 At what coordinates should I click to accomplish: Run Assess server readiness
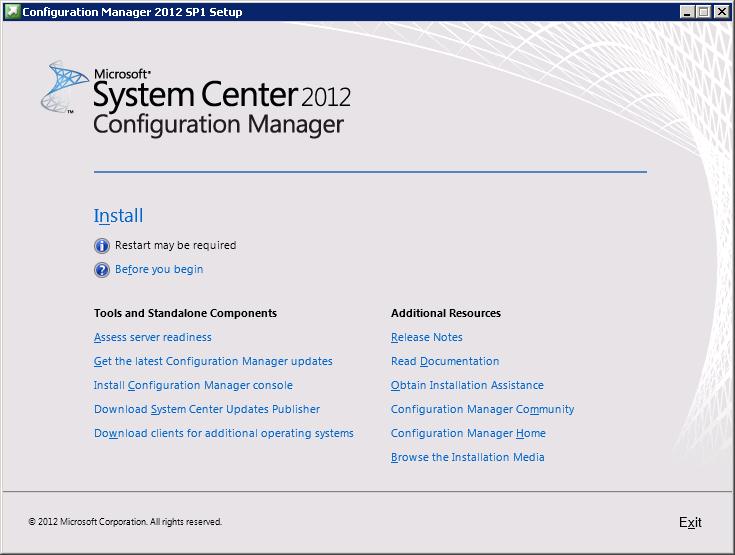(x=152, y=337)
